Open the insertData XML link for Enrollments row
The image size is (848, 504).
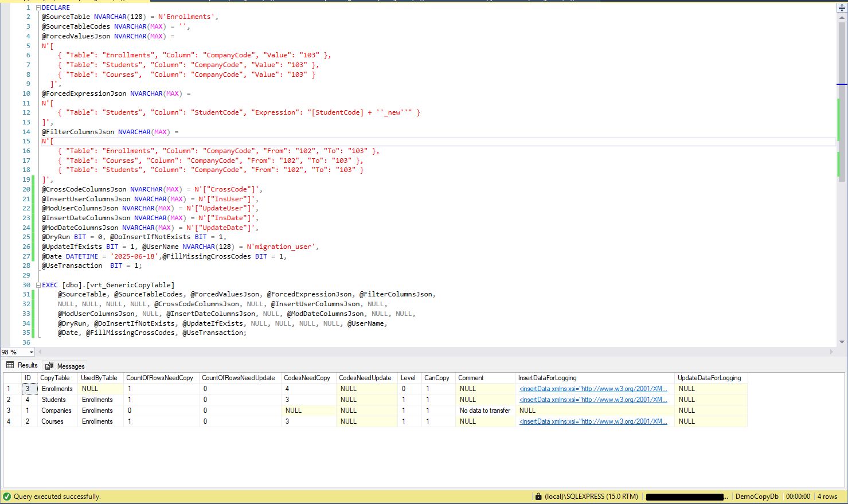[x=593, y=389]
